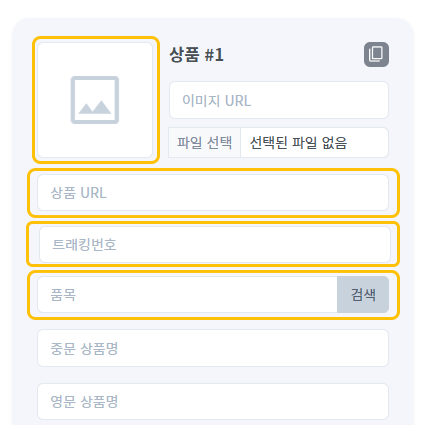This screenshot has width=426, height=425.
Task: Click the 선택된 파일 없음 file label
Action: click(x=298, y=143)
